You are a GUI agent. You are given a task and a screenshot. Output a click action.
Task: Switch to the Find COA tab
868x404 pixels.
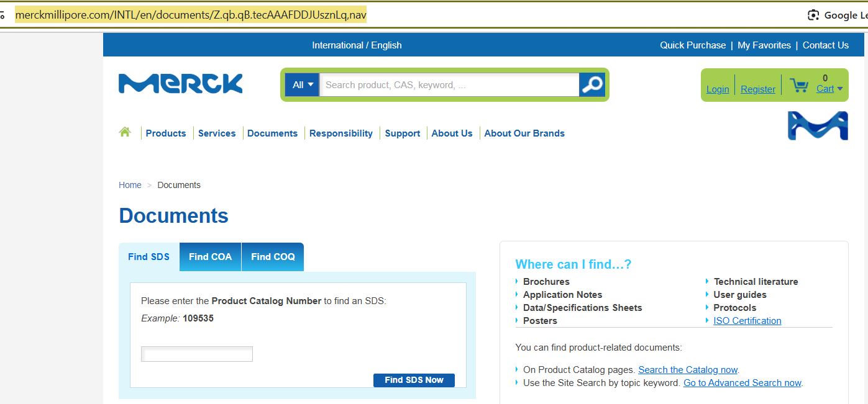pos(210,257)
